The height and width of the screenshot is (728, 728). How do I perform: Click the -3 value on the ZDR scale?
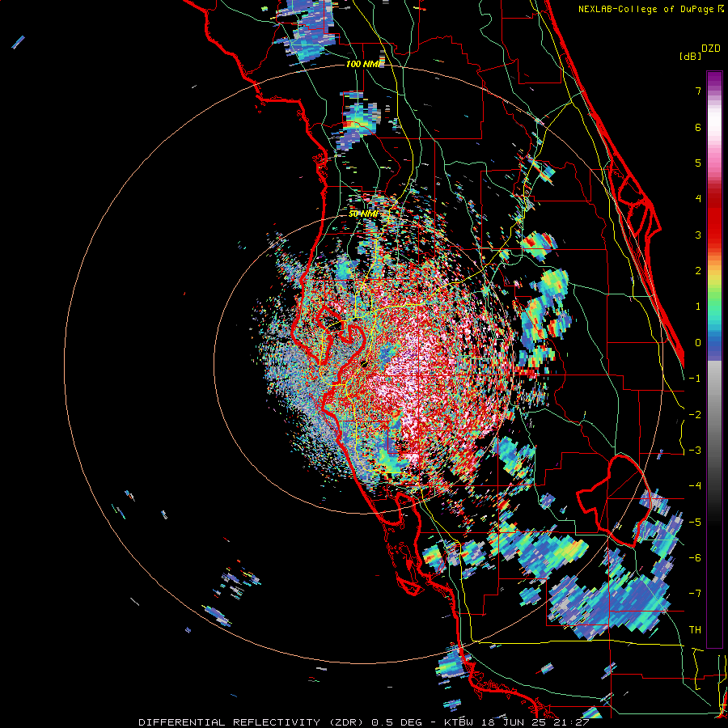click(x=695, y=451)
